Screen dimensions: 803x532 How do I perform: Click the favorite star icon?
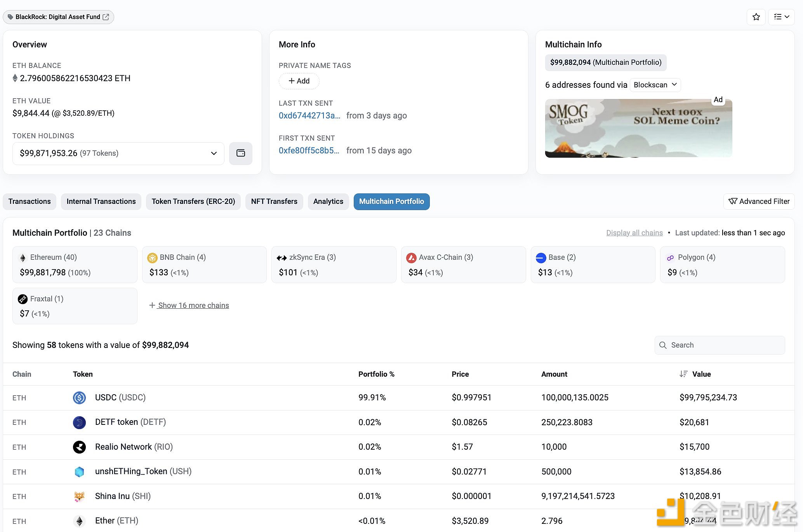point(756,17)
